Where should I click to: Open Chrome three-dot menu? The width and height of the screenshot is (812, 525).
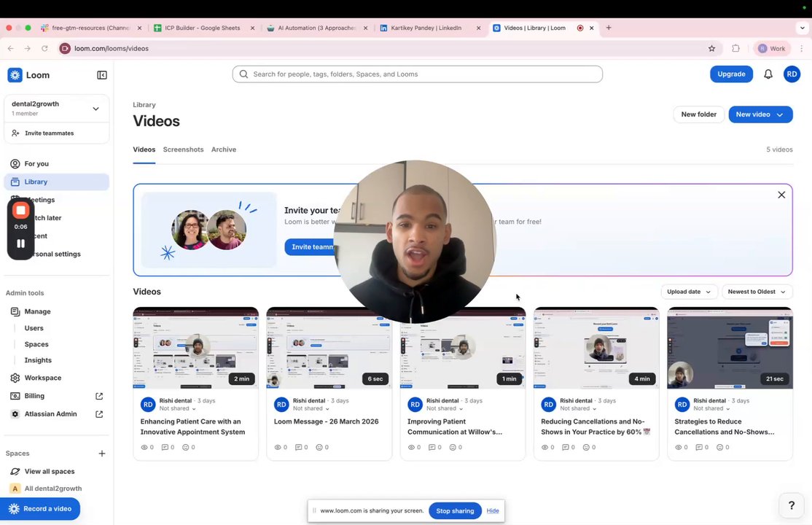[802, 48]
